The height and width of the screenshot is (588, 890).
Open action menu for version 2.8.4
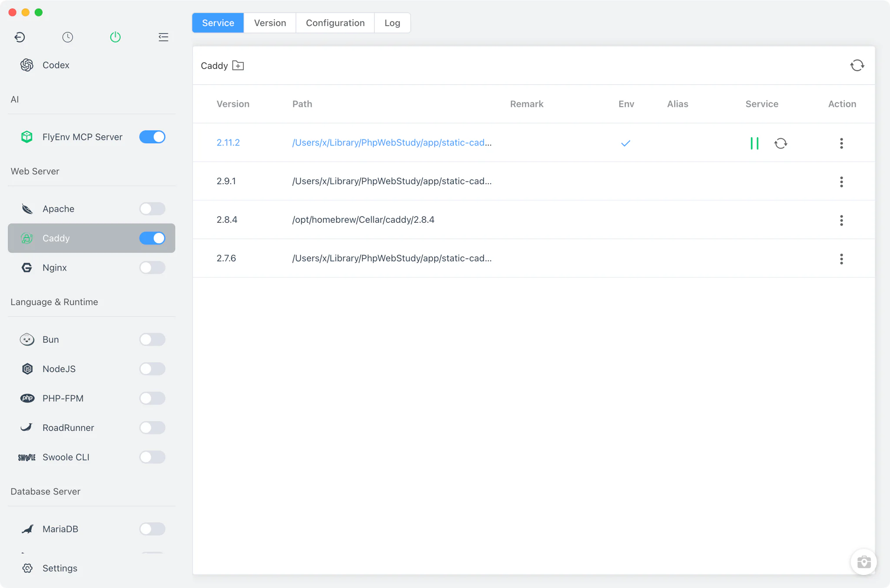[841, 221]
